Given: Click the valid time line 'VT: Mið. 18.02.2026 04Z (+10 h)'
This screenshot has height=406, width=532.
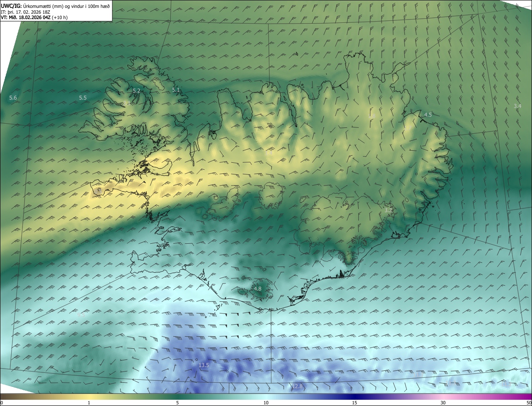Looking at the screenshot, I should pos(34,17).
